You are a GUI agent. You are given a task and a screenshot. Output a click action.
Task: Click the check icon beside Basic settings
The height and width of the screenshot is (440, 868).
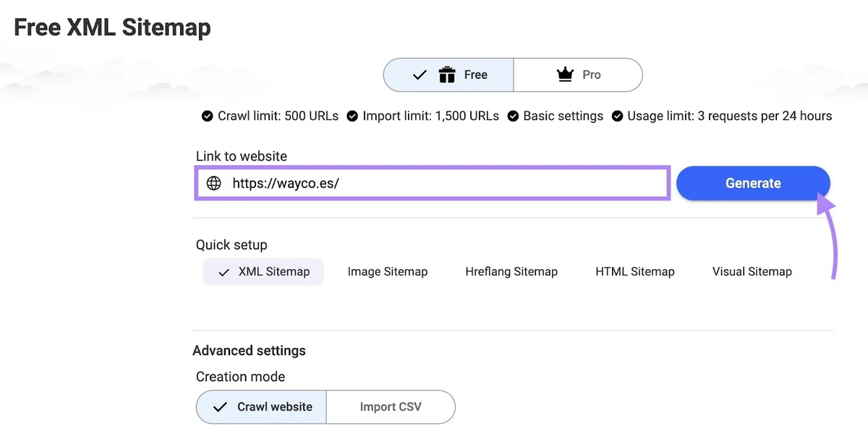click(513, 116)
